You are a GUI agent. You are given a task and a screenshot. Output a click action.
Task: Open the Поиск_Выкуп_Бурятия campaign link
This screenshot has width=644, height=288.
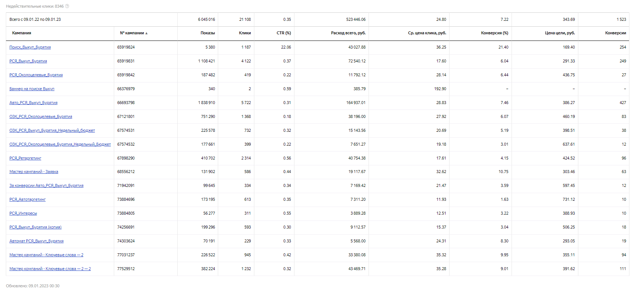tap(30, 47)
